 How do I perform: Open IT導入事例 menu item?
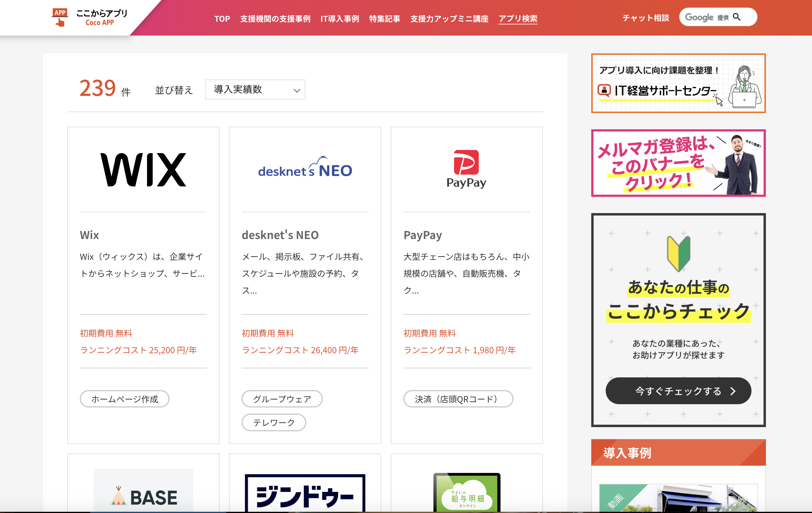(x=339, y=19)
